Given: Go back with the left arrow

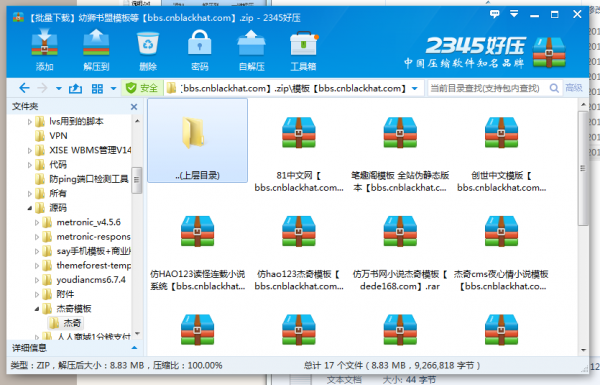Looking at the screenshot, I should (x=24, y=88).
